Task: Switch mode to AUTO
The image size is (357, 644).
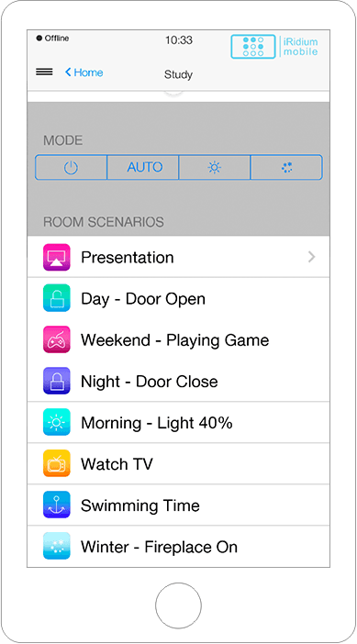Action: (x=143, y=167)
